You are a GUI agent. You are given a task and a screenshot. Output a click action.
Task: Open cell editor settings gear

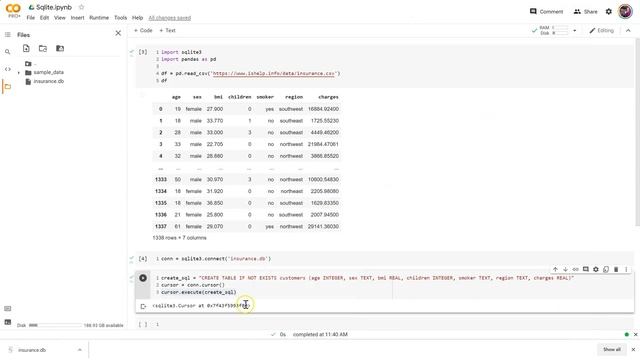pos(596,269)
